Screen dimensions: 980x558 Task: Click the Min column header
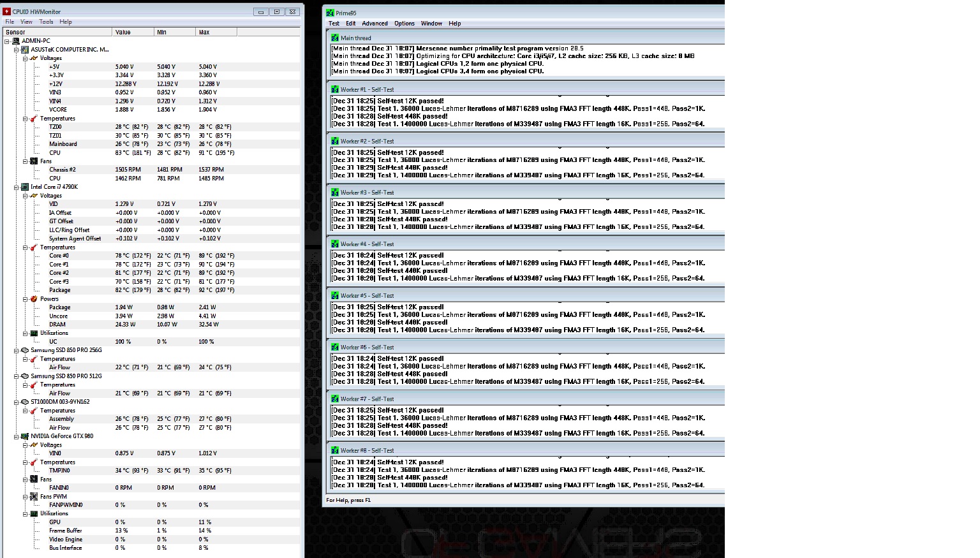pyautogui.click(x=175, y=32)
